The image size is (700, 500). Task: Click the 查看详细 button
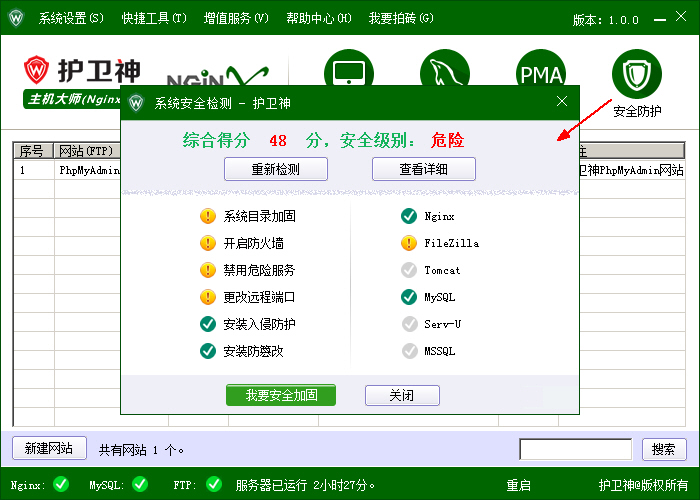(x=424, y=169)
